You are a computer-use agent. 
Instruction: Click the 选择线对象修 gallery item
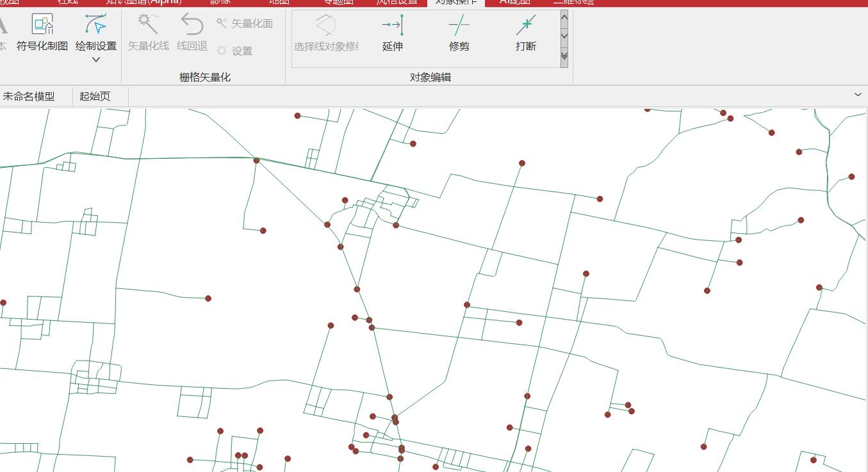point(325,33)
